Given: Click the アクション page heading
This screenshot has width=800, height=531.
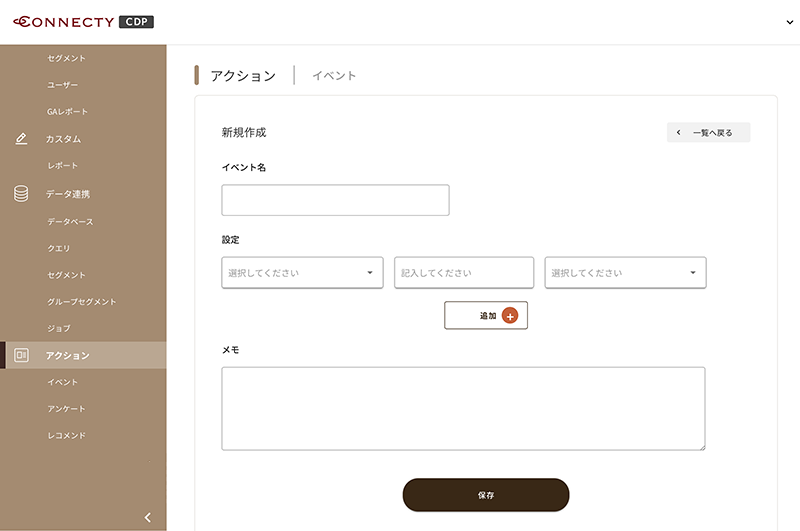Looking at the screenshot, I should (243, 75).
